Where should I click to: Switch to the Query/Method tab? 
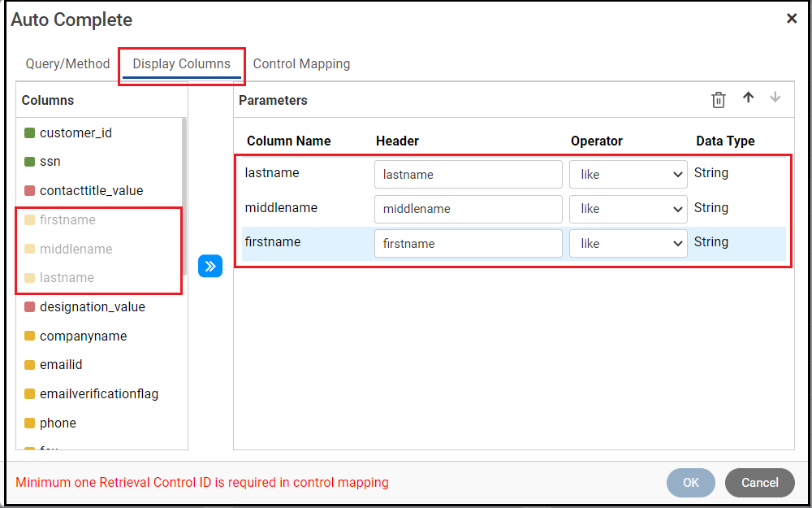point(67,63)
